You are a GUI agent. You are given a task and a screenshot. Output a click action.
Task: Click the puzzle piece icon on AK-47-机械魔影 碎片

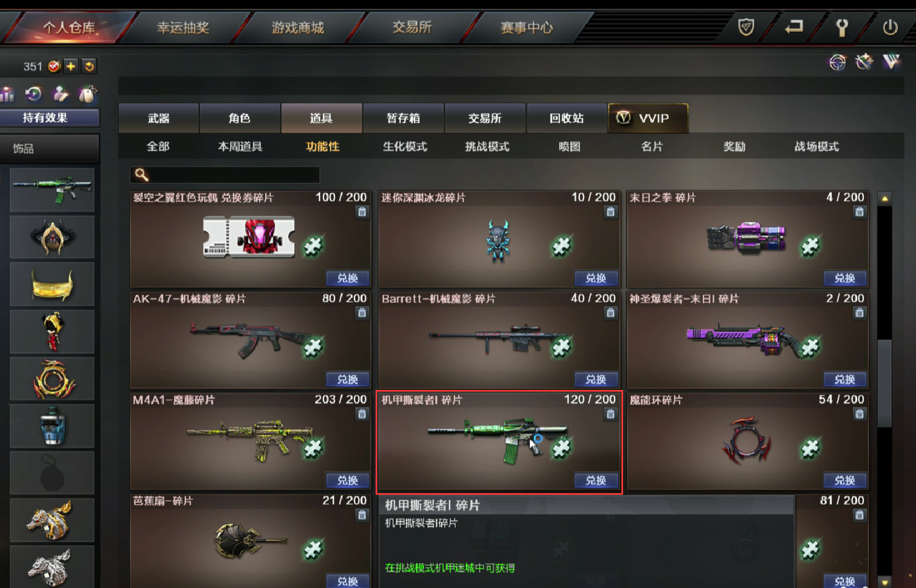tap(313, 347)
